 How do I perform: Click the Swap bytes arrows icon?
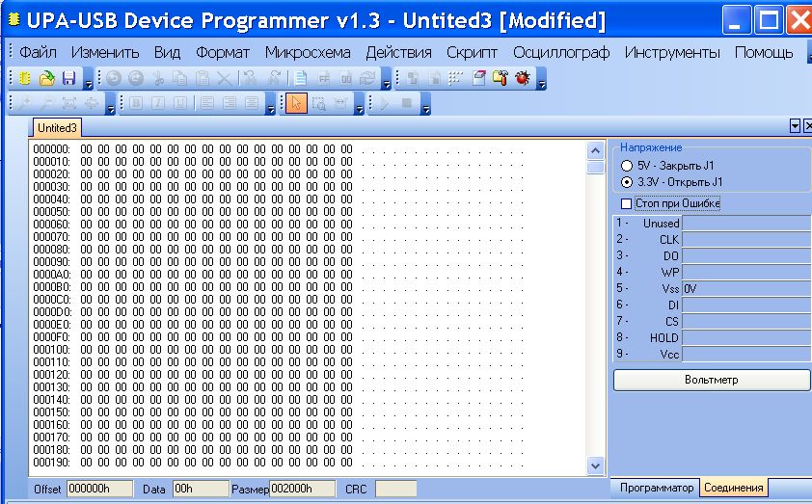point(367,78)
